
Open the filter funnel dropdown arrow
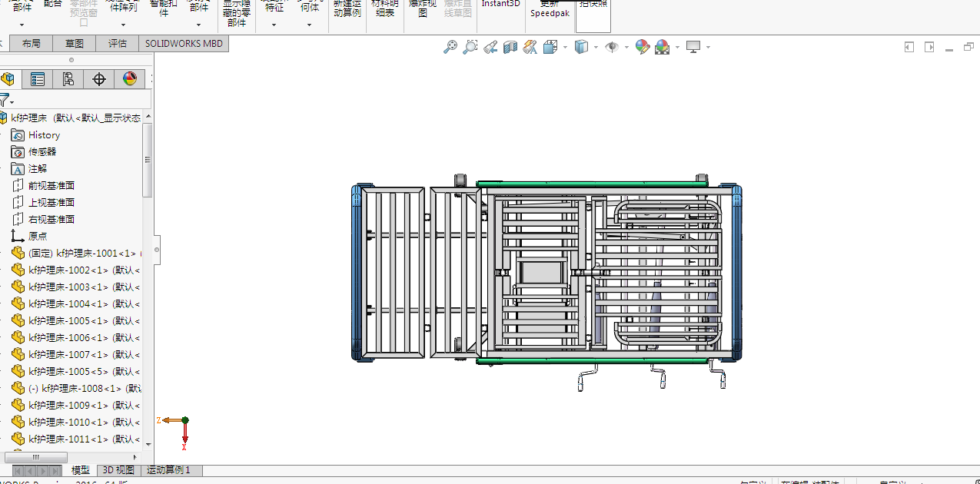pos(12,102)
